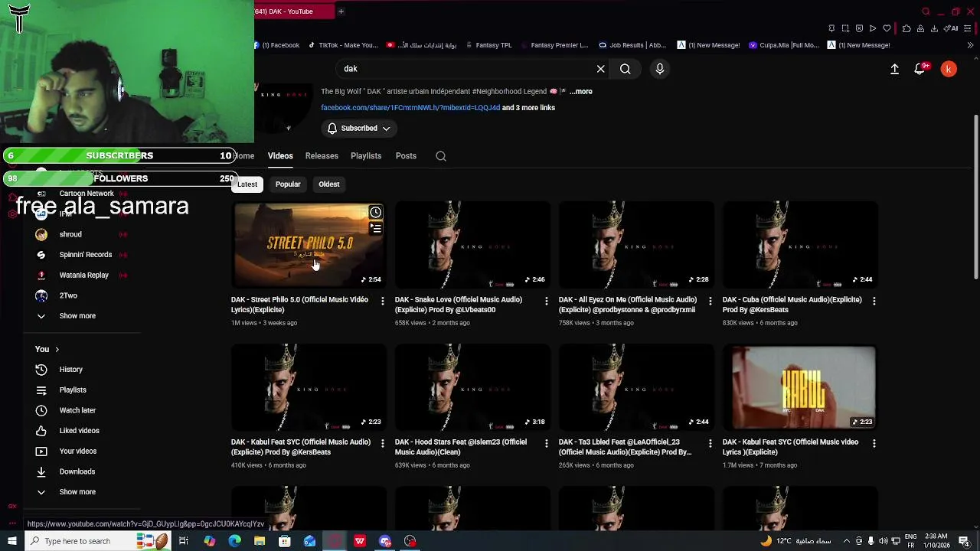The image size is (980, 551).
Task: Open the browser AI assistant icon
Action: coord(952,28)
